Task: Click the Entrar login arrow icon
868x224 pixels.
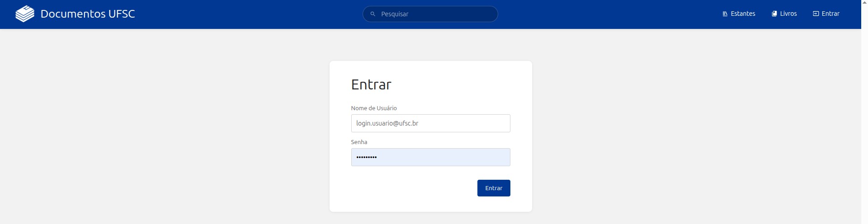Action: [816, 14]
